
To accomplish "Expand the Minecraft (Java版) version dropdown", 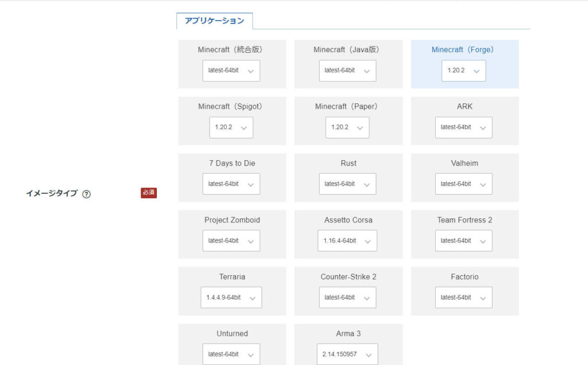I will 347,71.
